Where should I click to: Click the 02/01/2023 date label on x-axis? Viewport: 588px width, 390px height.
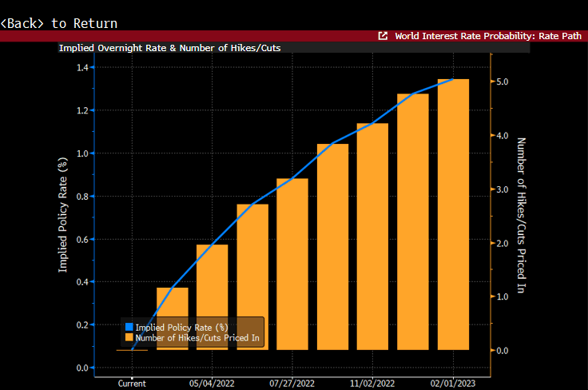click(453, 384)
